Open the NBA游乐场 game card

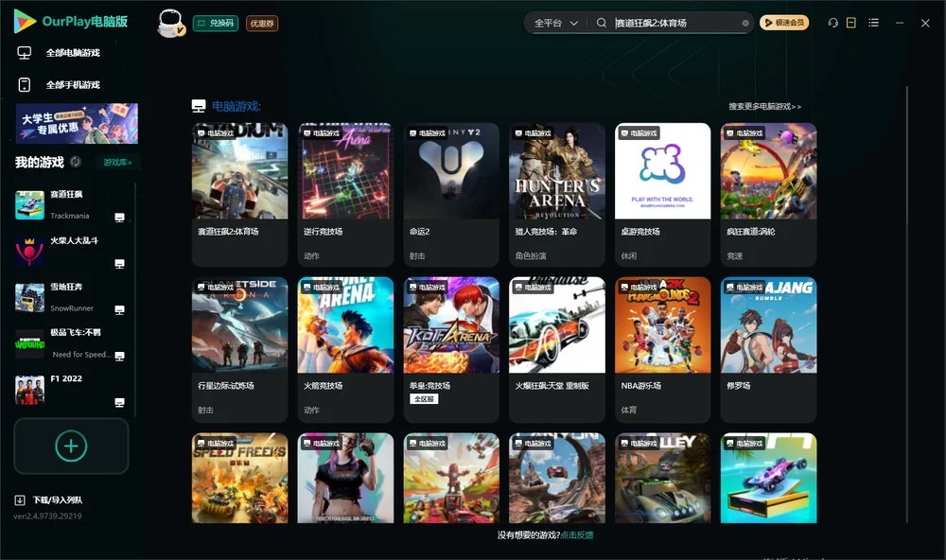pyautogui.click(x=662, y=349)
